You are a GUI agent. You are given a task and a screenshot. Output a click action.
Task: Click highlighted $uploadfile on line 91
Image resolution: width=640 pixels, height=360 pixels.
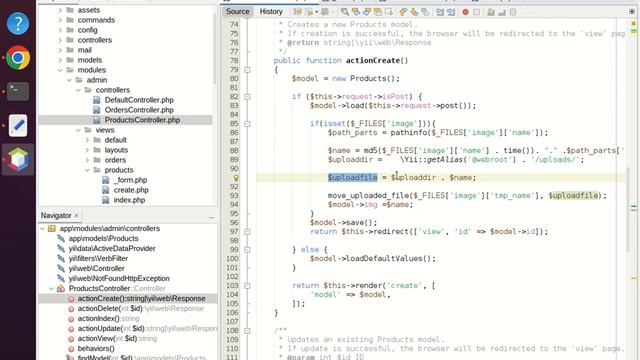(x=353, y=178)
